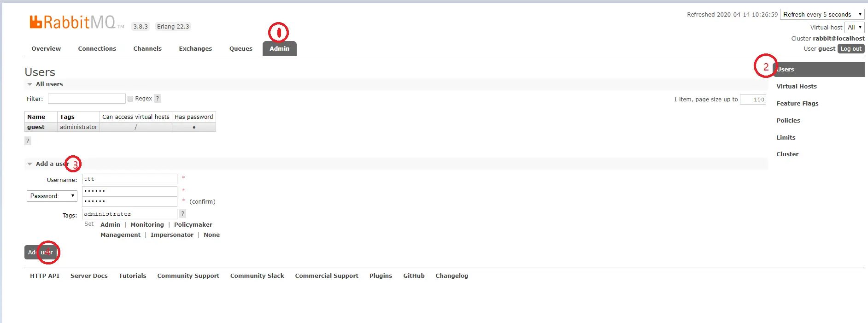This screenshot has width=868, height=323.
Task: Open help icon below users table
Action: (28, 141)
